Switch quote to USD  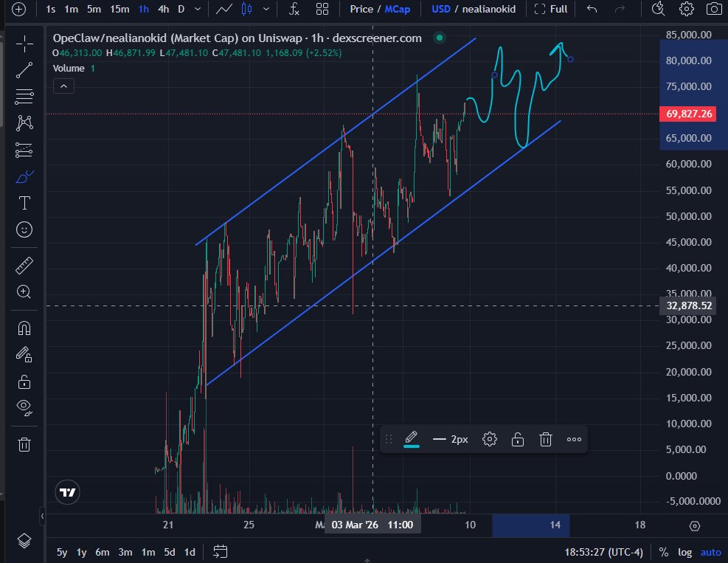441,9
